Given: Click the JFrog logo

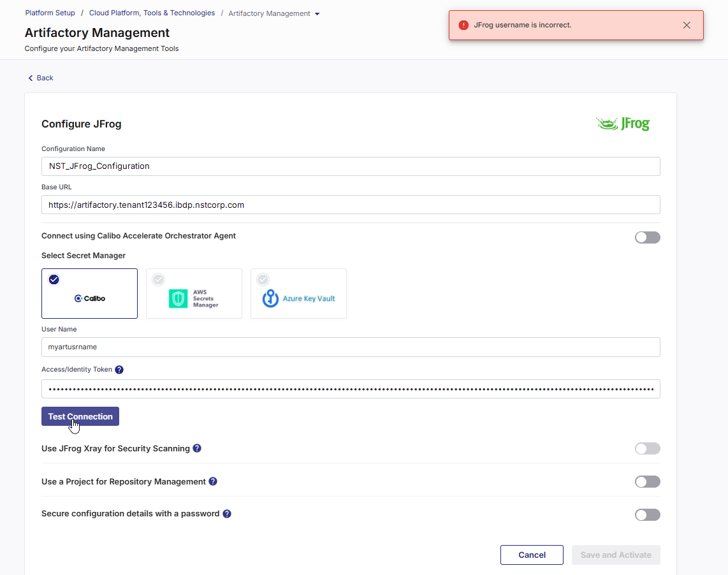Looking at the screenshot, I should (x=623, y=124).
